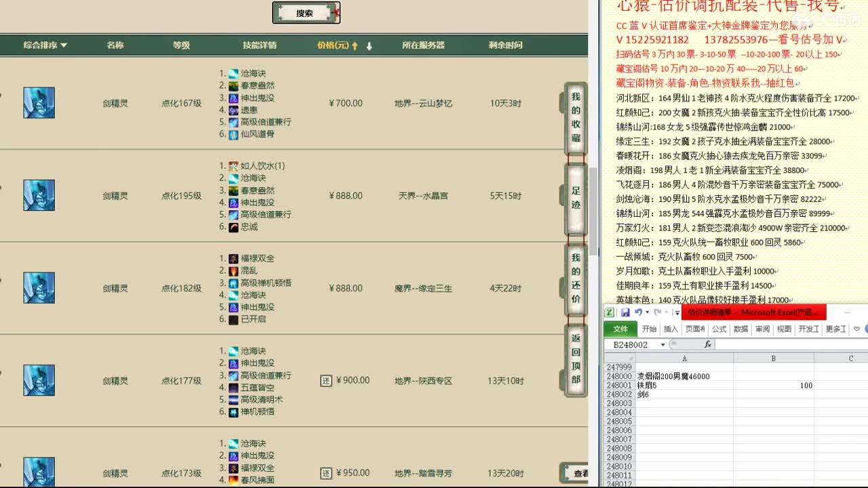Open the 剑精灵 avatar in the 点化195级 row
The image size is (868, 488).
click(x=39, y=195)
